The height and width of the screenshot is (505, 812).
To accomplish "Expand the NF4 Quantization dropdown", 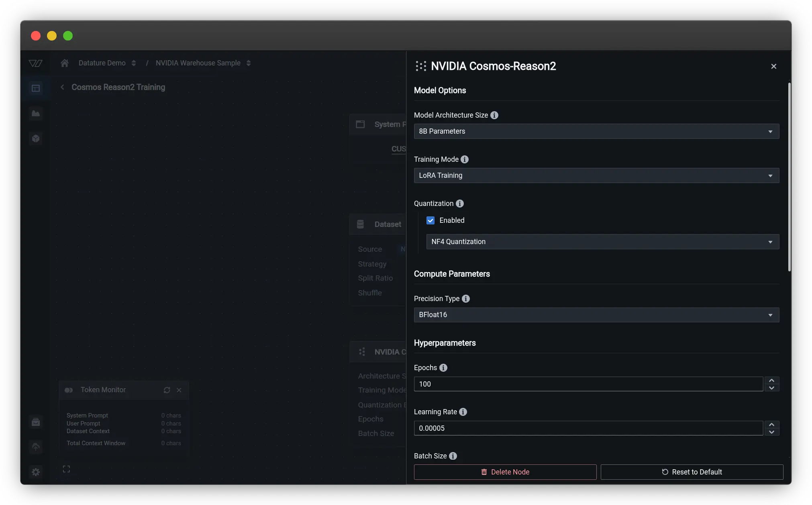I will (x=602, y=242).
